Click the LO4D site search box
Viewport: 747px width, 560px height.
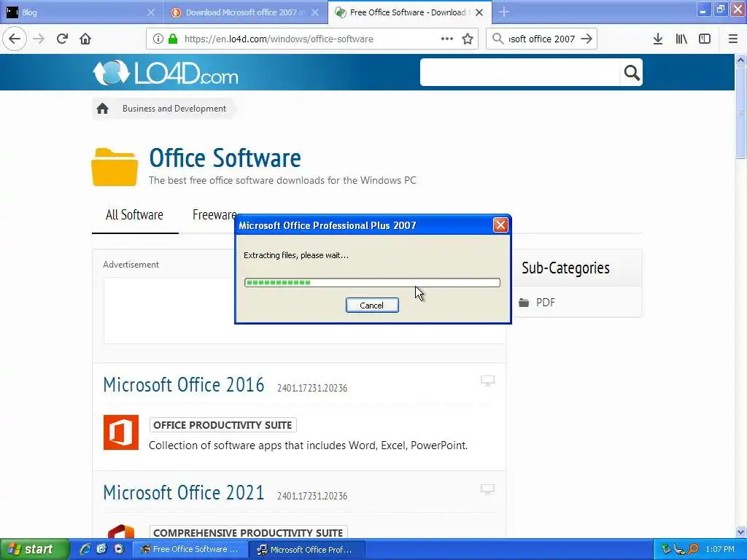coord(520,72)
